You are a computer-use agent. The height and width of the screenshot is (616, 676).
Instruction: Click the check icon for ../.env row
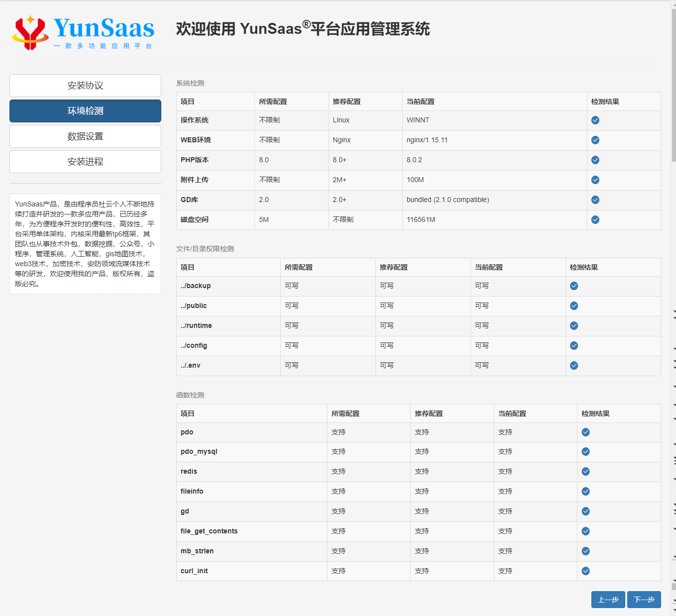[573, 366]
